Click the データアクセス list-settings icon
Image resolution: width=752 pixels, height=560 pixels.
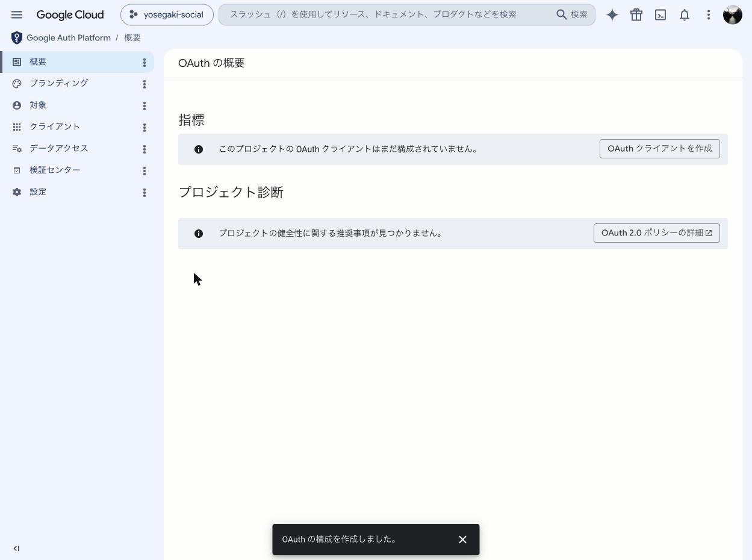pyautogui.click(x=17, y=149)
